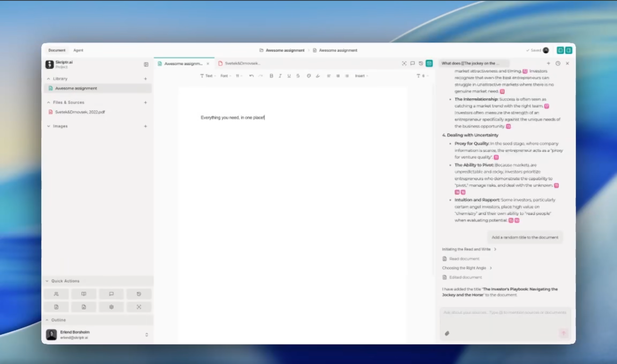The height and width of the screenshot is (364, 617).
Task: Open the Font dropdown
Action: pyautogui.click(x=225, y=76)
